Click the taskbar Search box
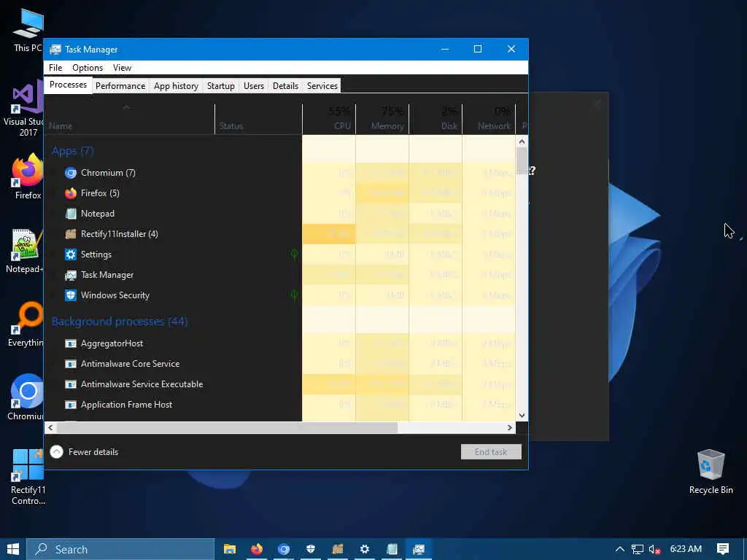 coord(120,549)
